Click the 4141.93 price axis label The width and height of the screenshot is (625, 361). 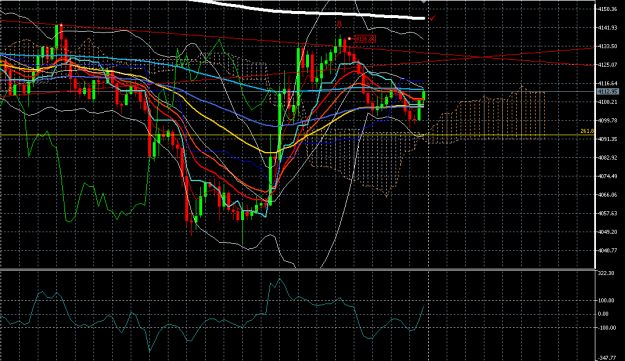coord(607,27)
